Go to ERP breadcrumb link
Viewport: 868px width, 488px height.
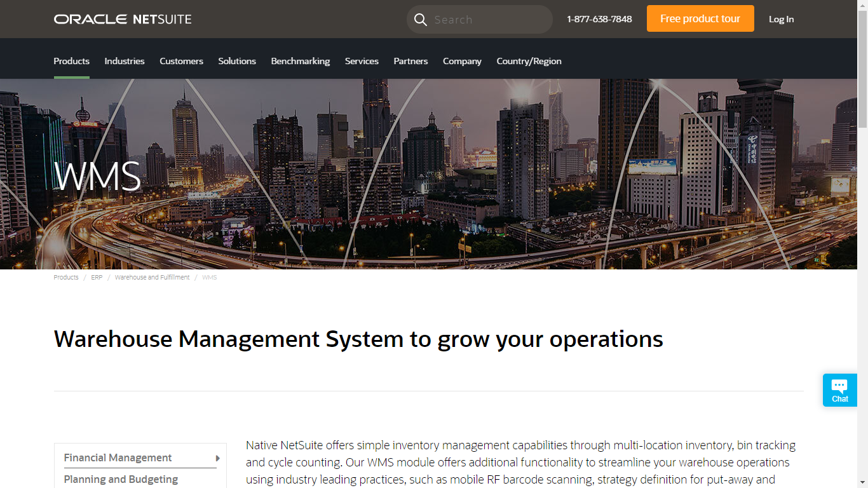[97, 278]
